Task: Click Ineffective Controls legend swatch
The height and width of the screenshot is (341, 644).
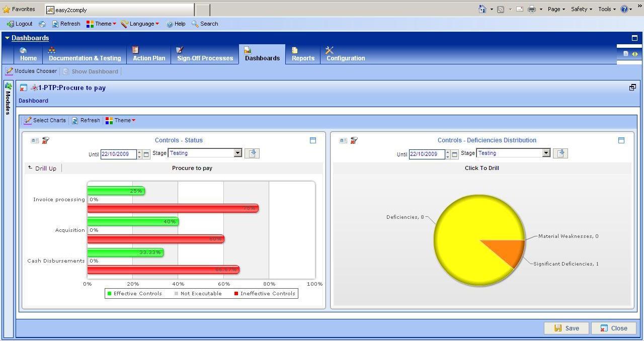Action: 236,293
